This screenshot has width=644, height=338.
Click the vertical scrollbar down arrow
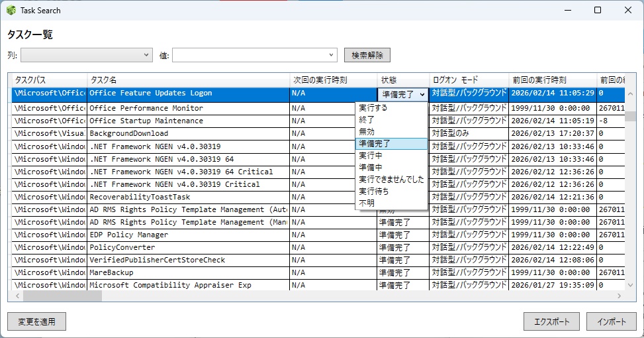(x=631, y=285)
